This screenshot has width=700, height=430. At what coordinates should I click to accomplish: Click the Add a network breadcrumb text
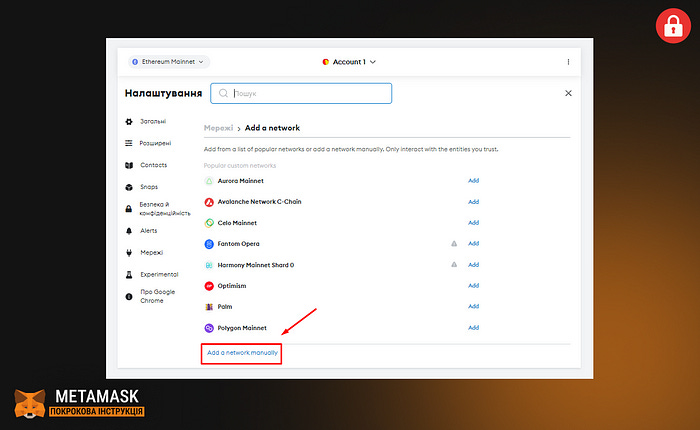coord(272,128)
